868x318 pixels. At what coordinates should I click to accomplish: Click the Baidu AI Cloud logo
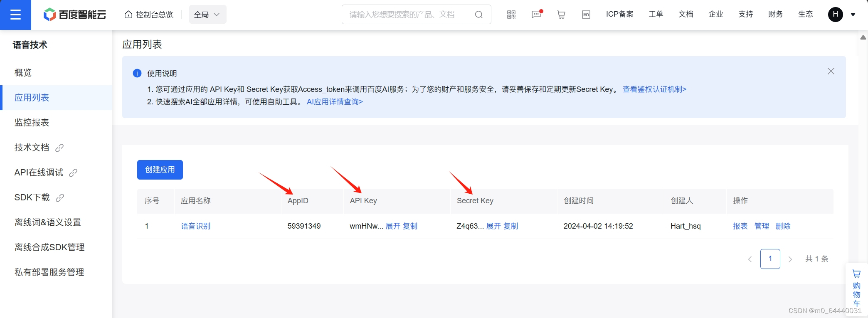(75, 15)
